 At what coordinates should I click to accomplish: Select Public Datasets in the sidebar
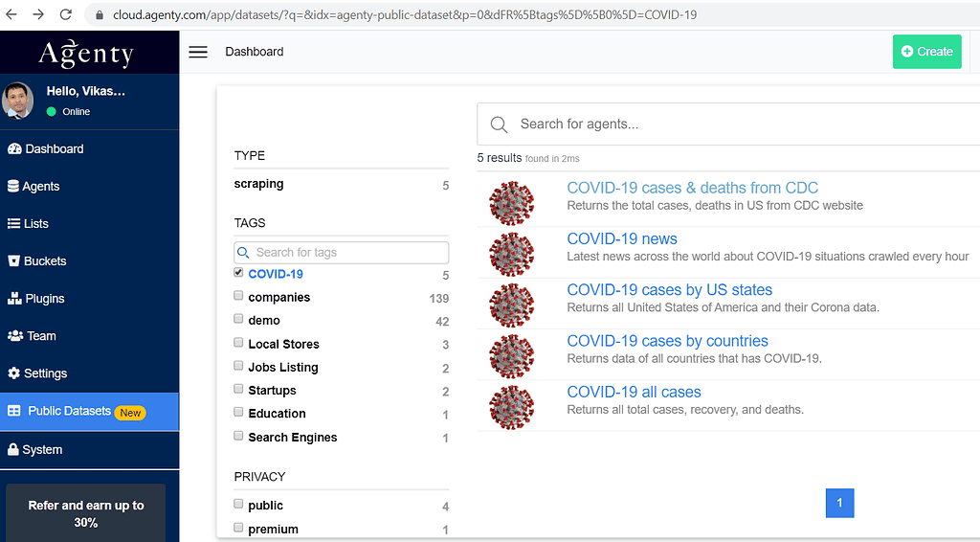tap(89, 412)
